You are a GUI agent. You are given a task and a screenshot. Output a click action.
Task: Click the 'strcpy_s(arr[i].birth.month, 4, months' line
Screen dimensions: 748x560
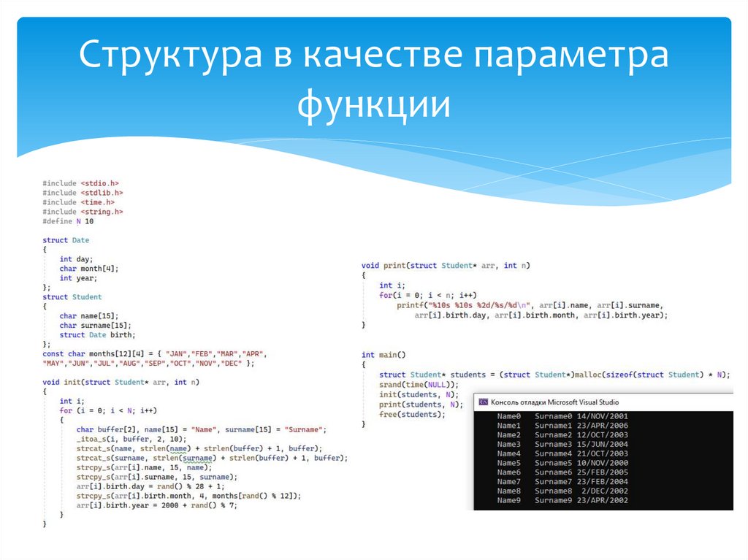[x=188, y=496]
